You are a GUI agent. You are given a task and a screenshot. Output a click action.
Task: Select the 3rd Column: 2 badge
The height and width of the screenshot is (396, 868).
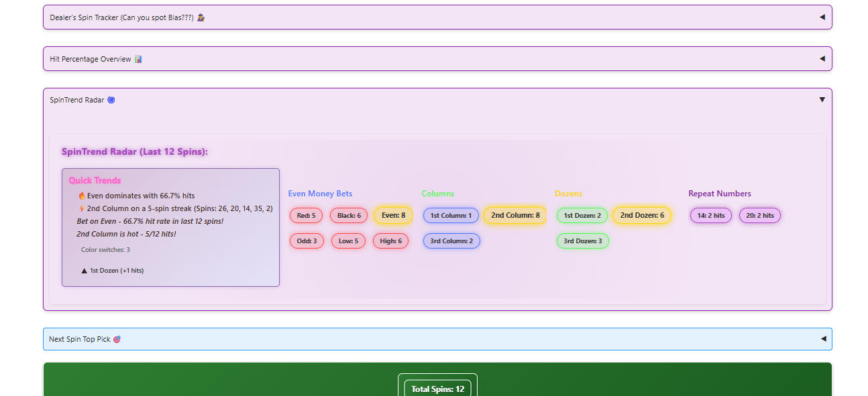tap(451, 241)
